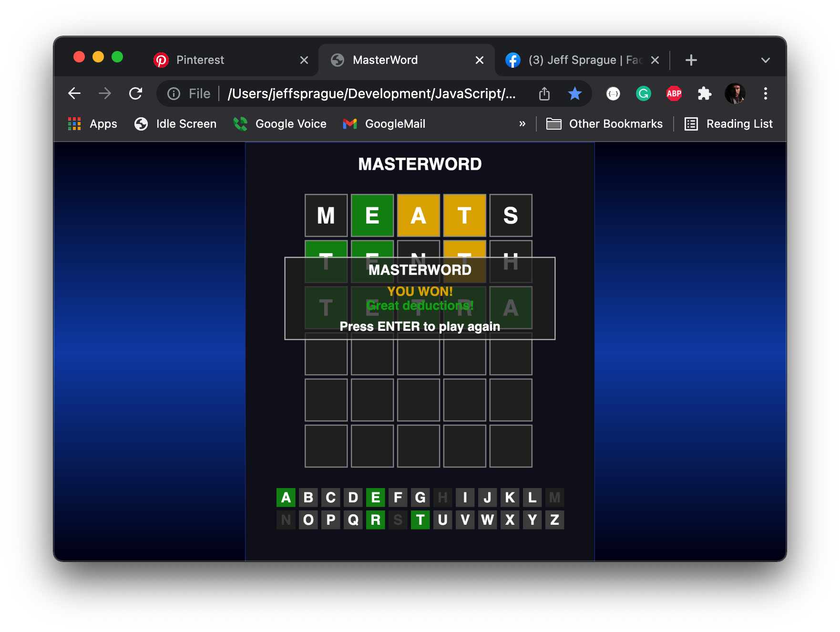Click the Z key on letter keyboard
This screenshot has height=632, width=840.
[555, 520]
